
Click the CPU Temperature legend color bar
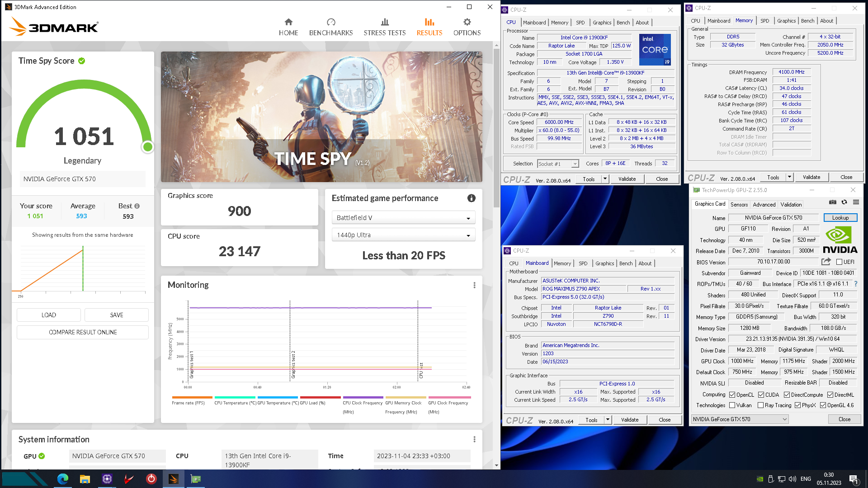235,398
